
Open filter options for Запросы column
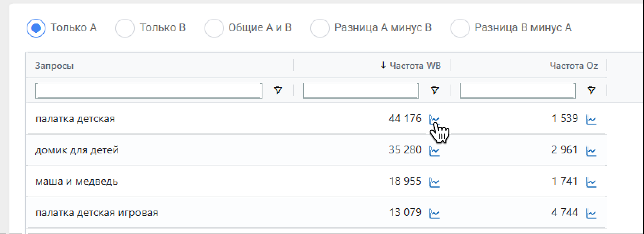pyautogui.click(x=278, y=91)
